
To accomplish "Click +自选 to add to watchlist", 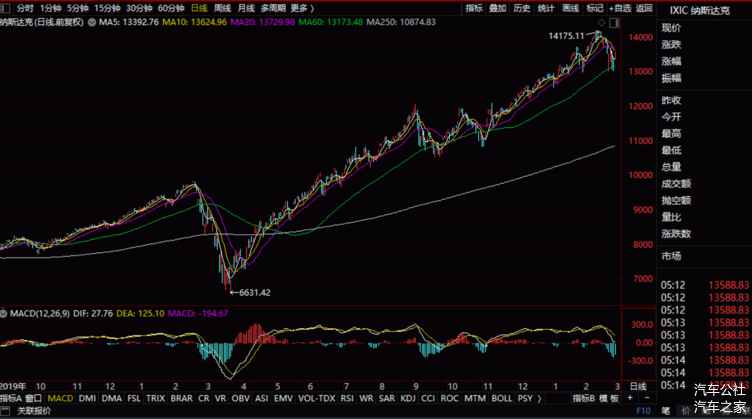I will point(620,8).
